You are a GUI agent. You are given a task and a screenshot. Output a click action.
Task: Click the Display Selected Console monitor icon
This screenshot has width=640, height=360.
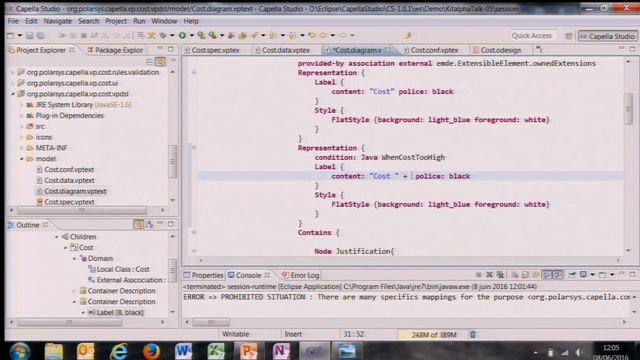583,275
